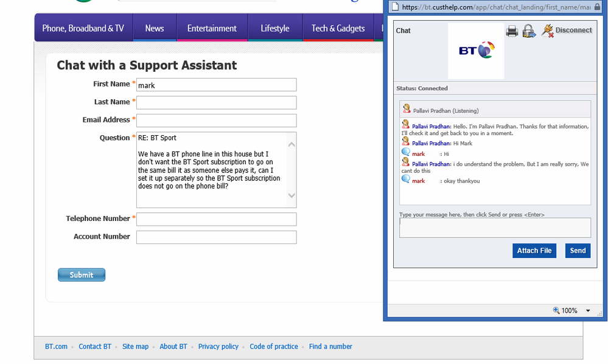Click Question box scroll up arrow
This screenshot has width=608, height=364.
tap(292, 145)
